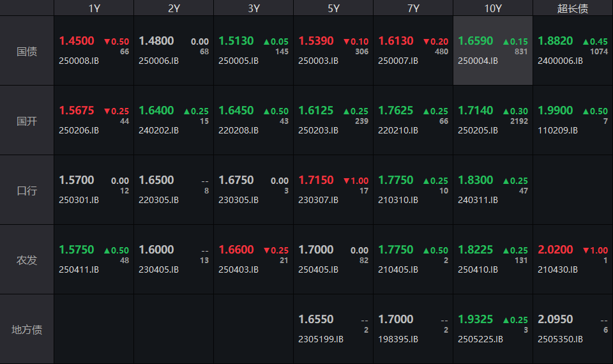Viewport: 613px width, 364px height.
Task: Open the highlighted 250004.IB bond cell
Action: [x=492, y=51]
